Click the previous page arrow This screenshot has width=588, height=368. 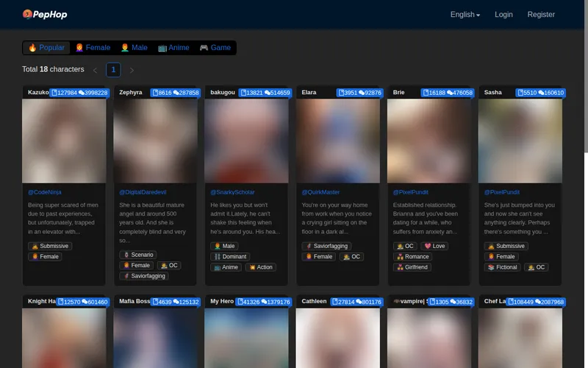[96, 70]
